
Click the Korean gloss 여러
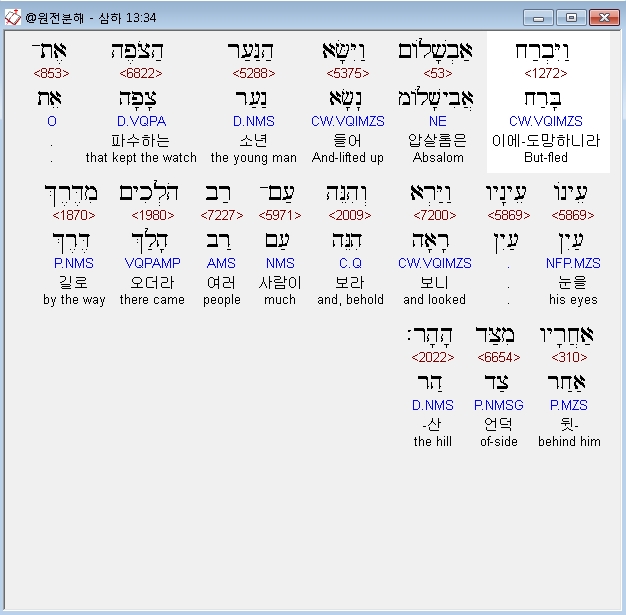click(x=221, y=282)
